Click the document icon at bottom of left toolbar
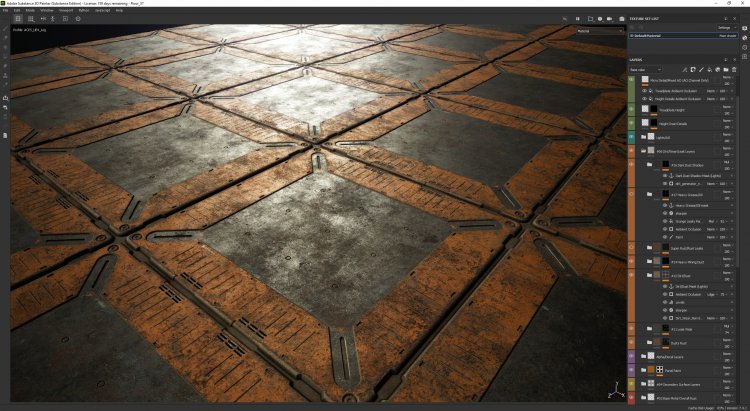The width and height of the screenshot is (750, 411). (5, 135)
